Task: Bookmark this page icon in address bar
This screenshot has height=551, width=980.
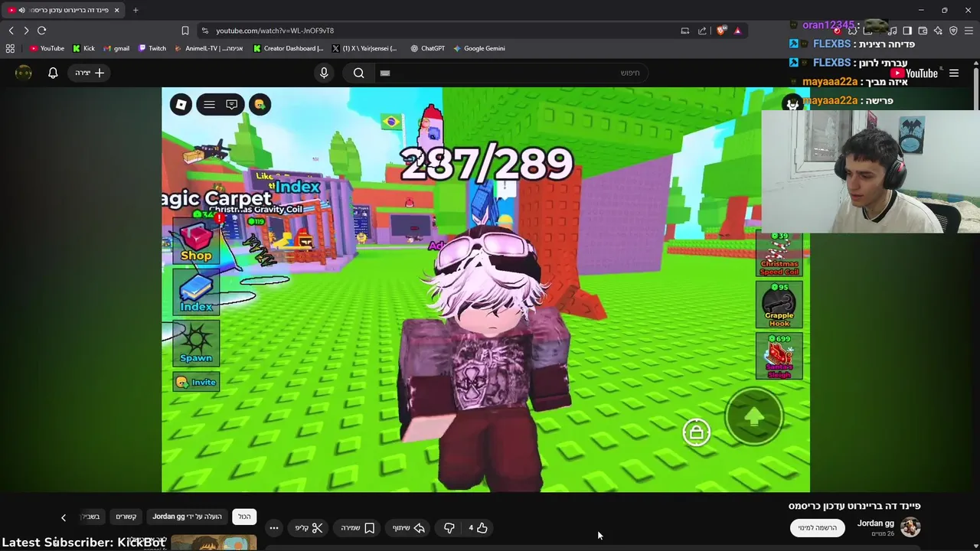Action: (x=185, y=31)
